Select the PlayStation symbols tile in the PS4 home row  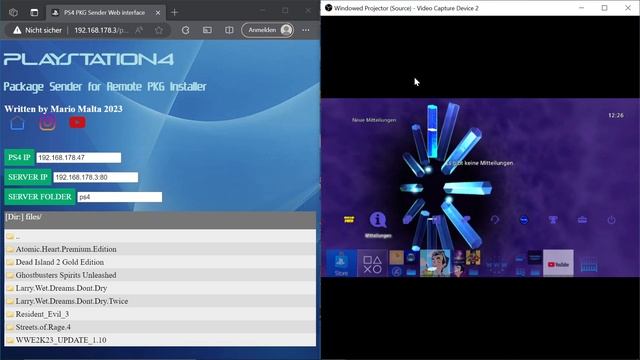pyautogui.click(x=372, y=264)
